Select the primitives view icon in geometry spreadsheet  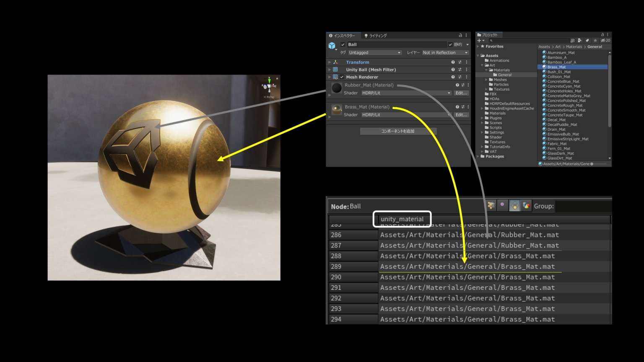tap(514, 205)
